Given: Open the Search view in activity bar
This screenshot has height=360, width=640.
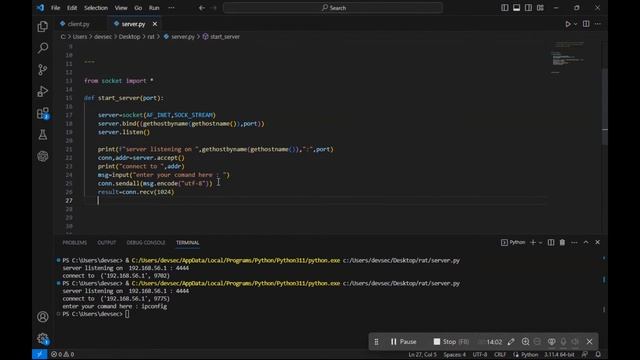Looking at the screenshot, I should pos(42,48).
